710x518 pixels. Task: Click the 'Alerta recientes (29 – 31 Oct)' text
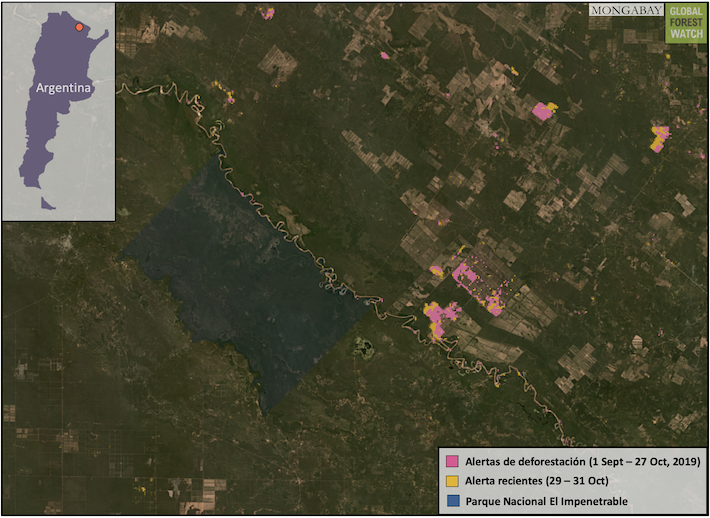[536, 481]
